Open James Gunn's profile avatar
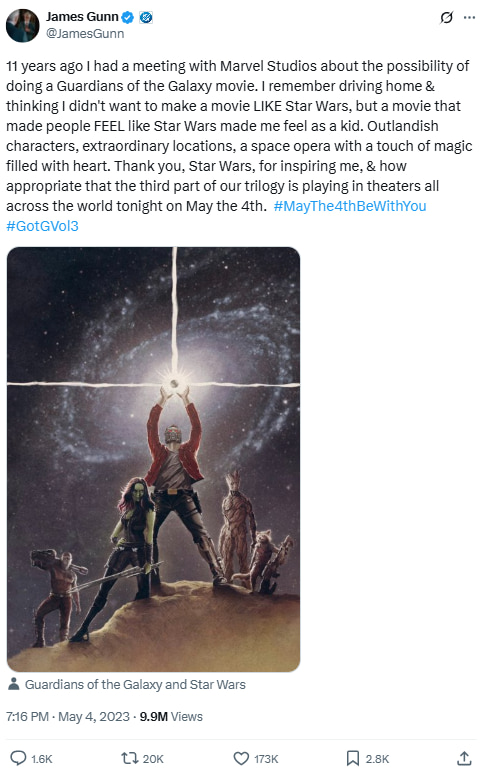The height and width of the screenshot is (774, 485). pos(23,25)
